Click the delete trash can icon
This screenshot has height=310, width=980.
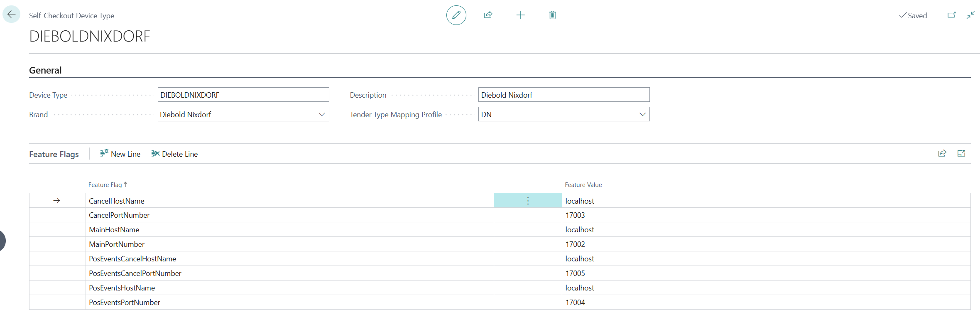click(552, 15)
